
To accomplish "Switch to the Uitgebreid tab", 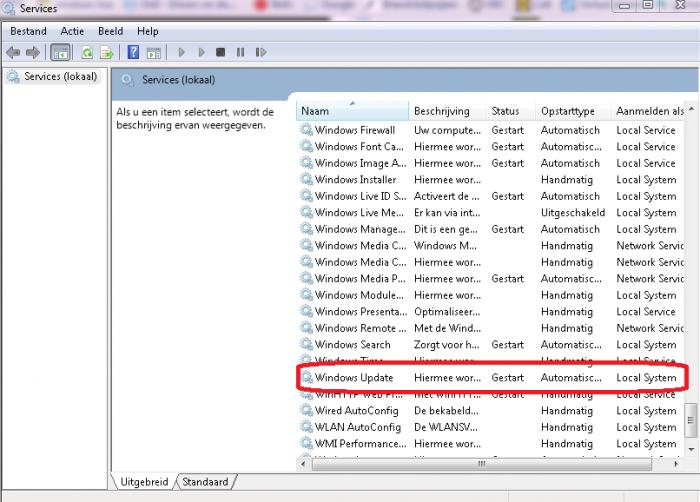I will (x=144, y=482).
